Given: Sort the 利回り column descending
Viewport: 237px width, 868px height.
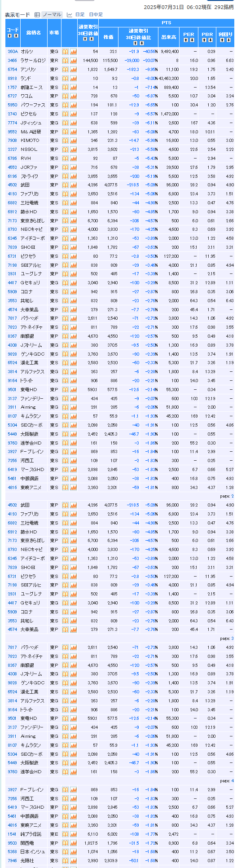Looking at the screenshot, I should (x=228, y=40).
